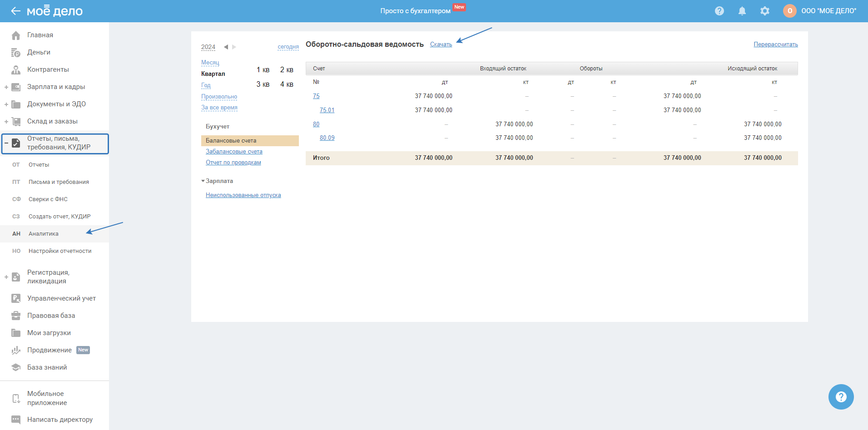Click the floating help chat button
868x430 pixels.
pos(841,397)
